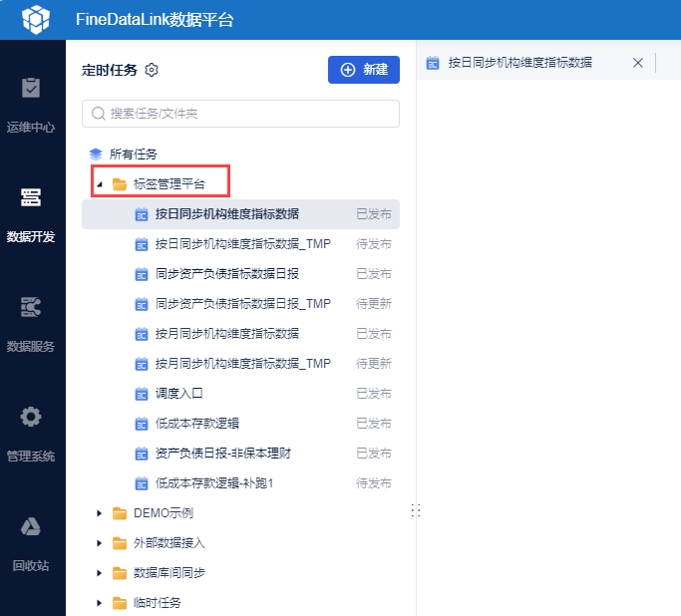The width and height of the screenshot is (681, 616).
Task: Open the 回收站 sidebar icon
Action: 31,527
